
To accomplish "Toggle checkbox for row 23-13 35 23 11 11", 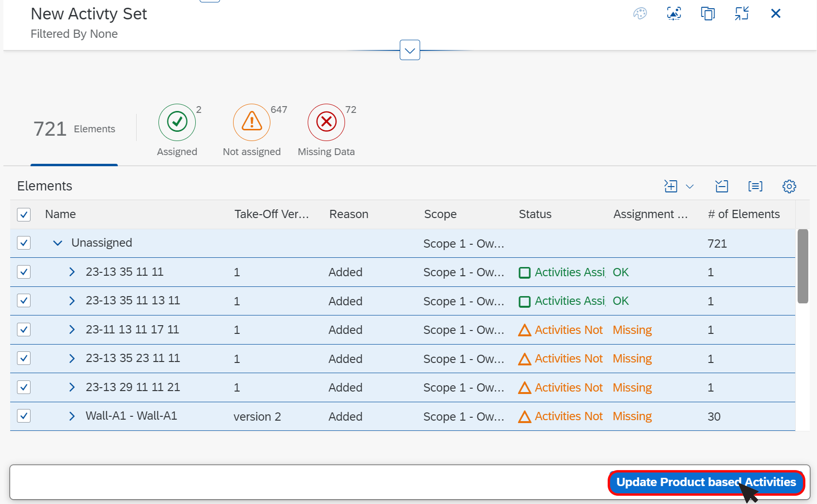I will (24, 358).
